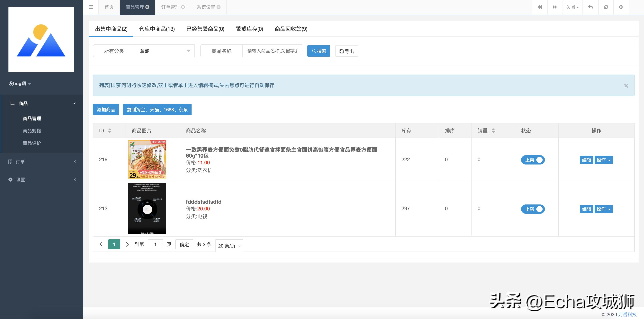Click the 搜索 search button
The image size is (644, 319).
pos(319,51)
